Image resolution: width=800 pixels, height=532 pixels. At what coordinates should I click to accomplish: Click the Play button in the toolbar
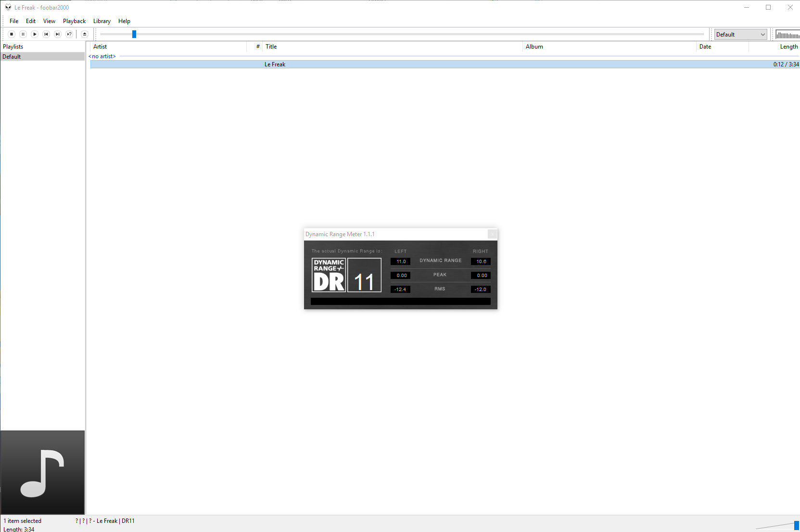click(x=35, y=34)
